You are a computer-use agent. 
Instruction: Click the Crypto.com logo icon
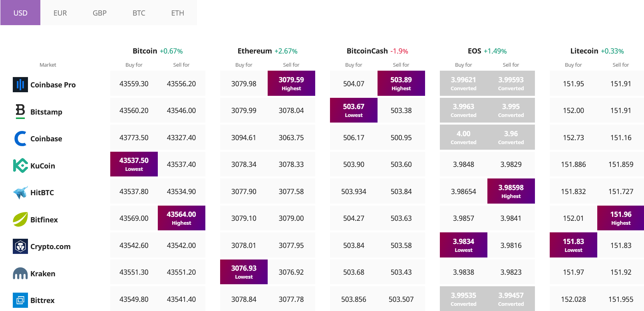click(x=20, y=246)
